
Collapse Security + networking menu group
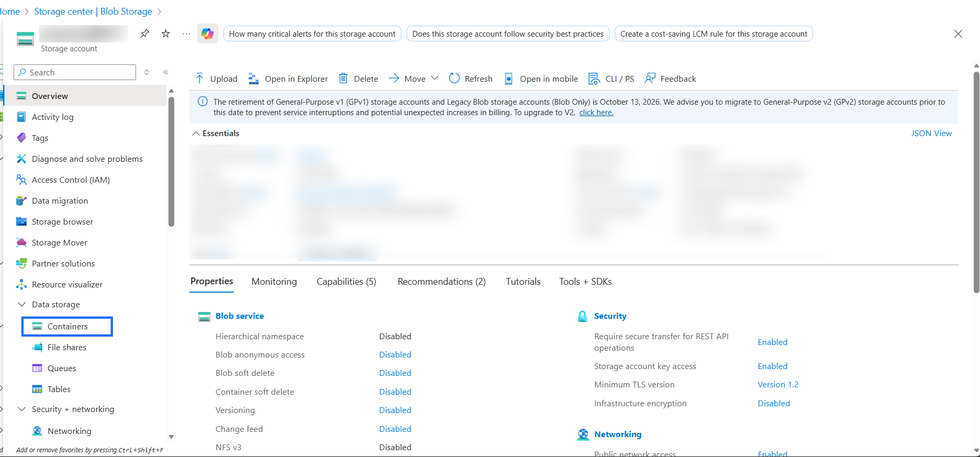[22, 409]
